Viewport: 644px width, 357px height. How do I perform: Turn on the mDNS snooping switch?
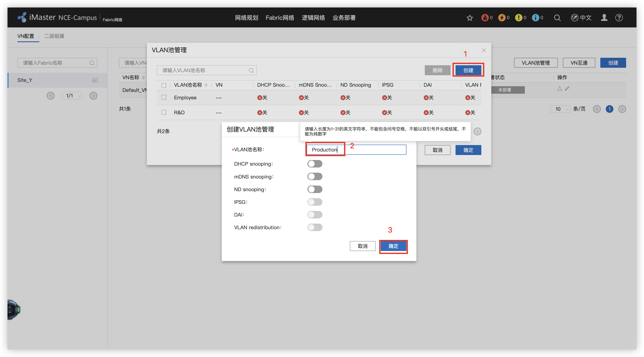coord(315,177)
